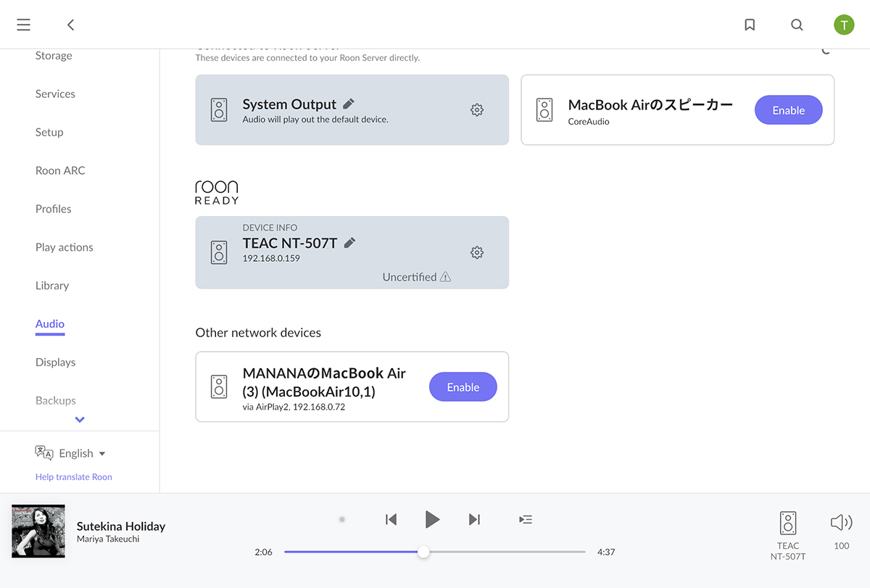The width and height of the screenshot is (870, 588).
Task: Open the profile avatar menu
Action: click(844, 25)
